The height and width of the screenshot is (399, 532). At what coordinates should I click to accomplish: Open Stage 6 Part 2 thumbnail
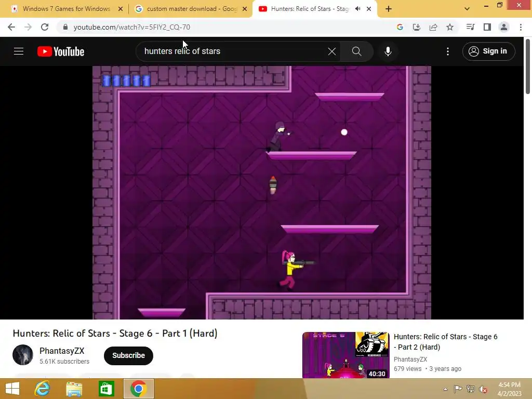click(345, 355)
